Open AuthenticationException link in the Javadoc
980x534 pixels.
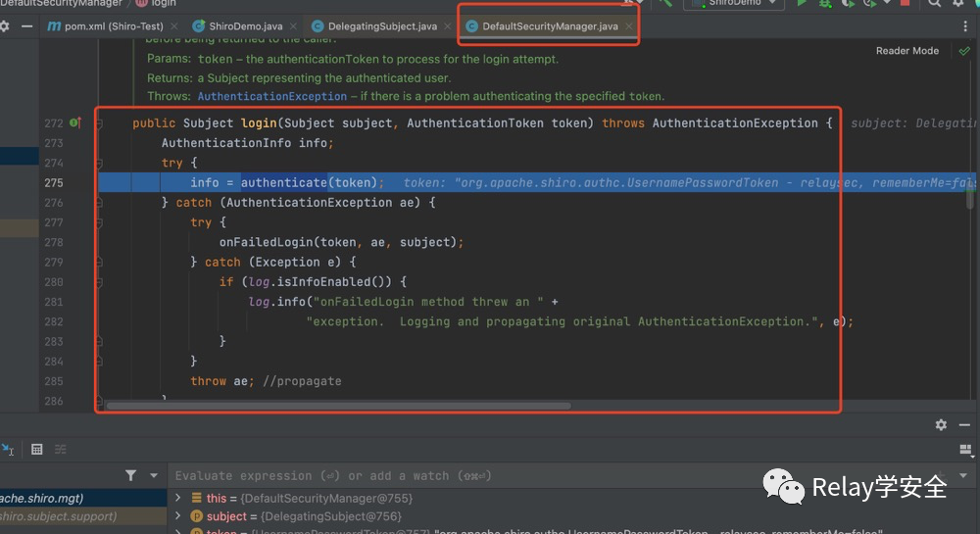[271, 96]
